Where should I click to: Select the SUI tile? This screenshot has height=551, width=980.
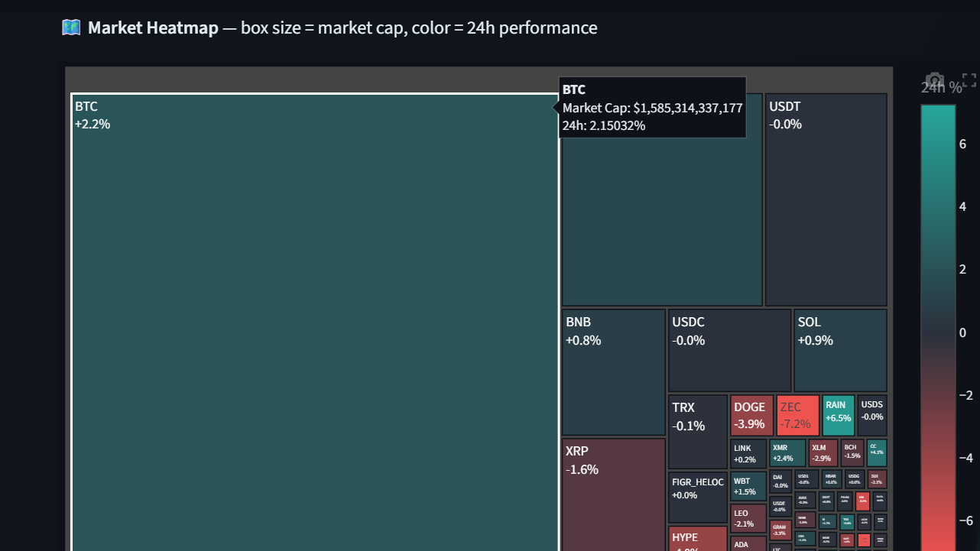point(878,479)
